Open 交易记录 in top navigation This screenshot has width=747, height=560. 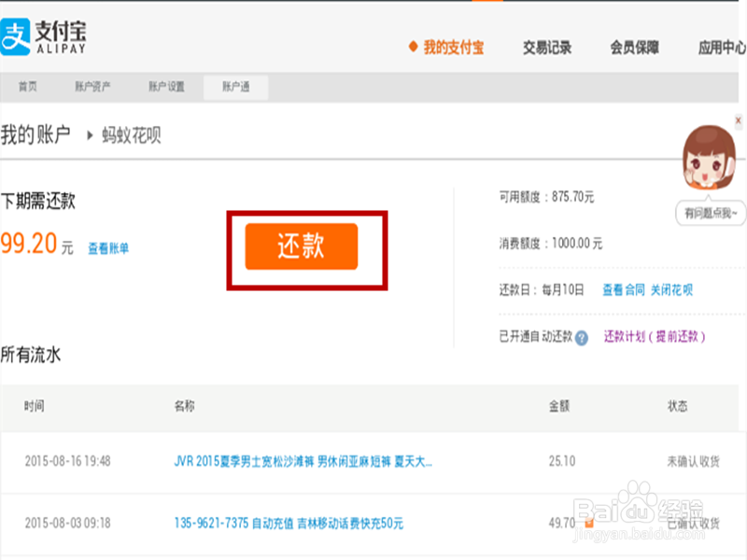[547, 48]
